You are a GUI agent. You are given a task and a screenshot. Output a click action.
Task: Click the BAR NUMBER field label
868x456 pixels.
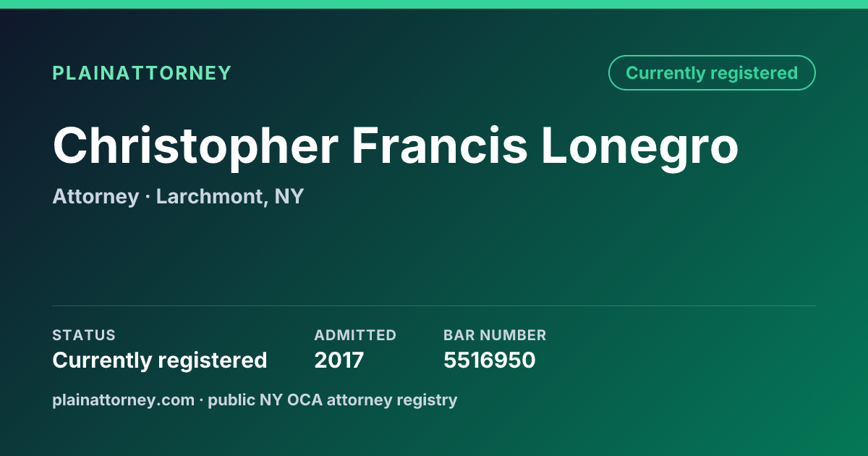pos(495,335)
